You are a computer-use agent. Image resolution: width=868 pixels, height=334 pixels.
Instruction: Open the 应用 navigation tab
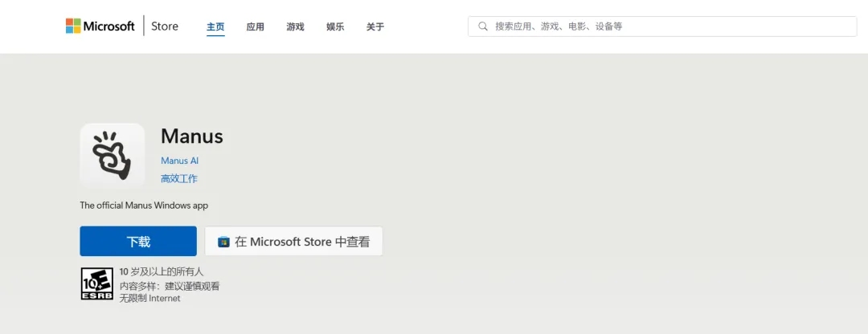pos(256,26)
